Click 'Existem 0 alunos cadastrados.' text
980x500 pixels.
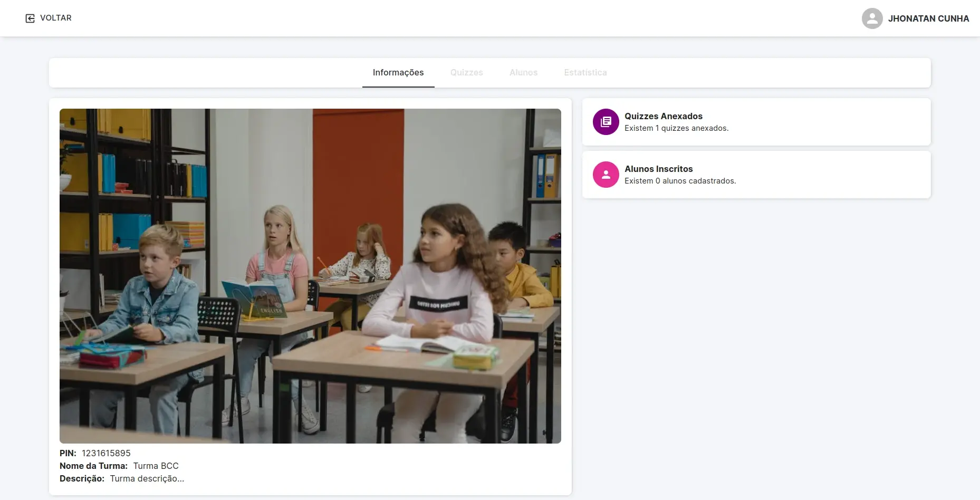coord(680,181)
